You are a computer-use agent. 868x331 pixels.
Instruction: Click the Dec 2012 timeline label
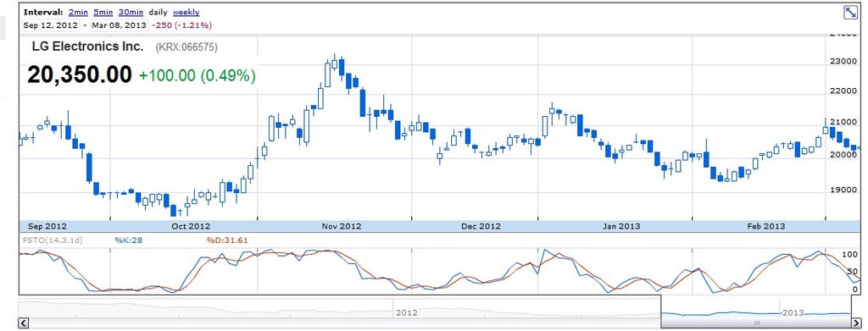[481, 226]
